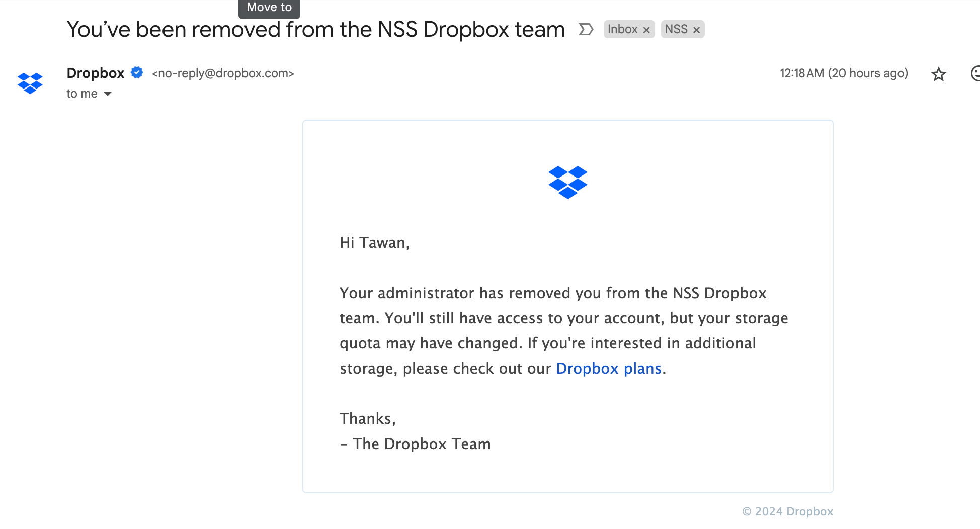The image size is (980, 529).
Task: Open the emoji reaction picker
Action: click(975, 73)
